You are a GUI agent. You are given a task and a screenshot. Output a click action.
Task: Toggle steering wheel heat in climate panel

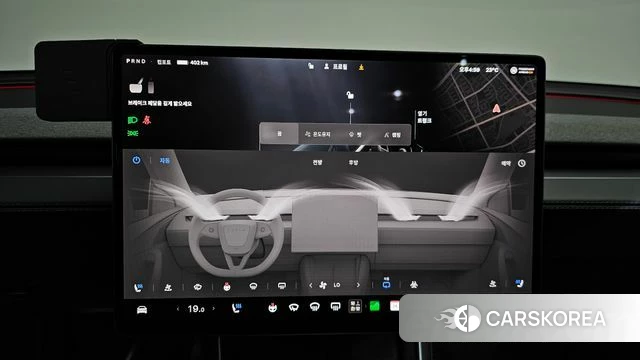(x=227, y=287)
